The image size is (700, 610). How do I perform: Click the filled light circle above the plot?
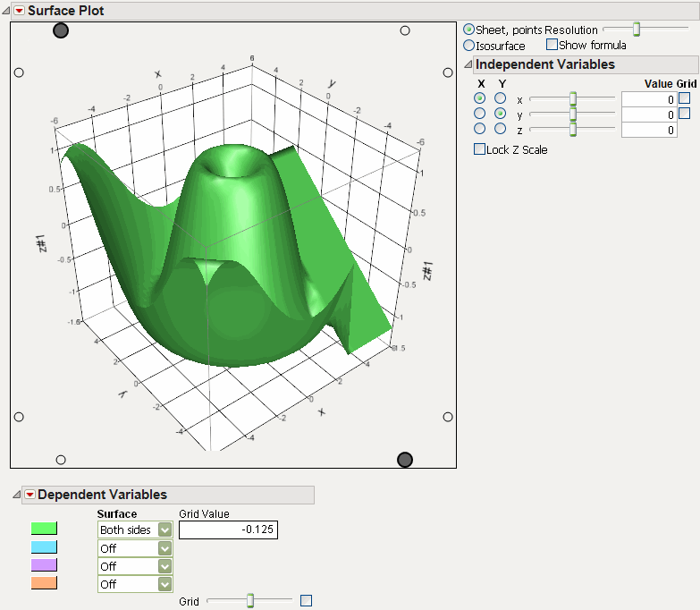[x=61, y=30]
